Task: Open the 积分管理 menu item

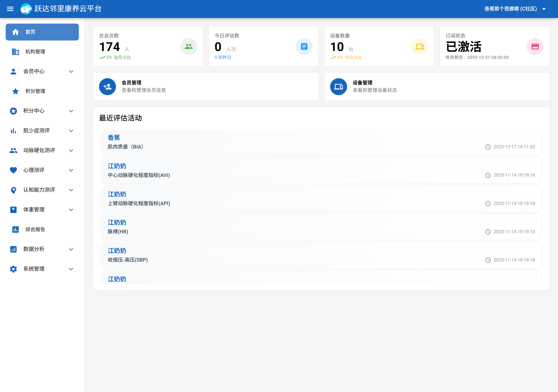Action: point(42,91)
